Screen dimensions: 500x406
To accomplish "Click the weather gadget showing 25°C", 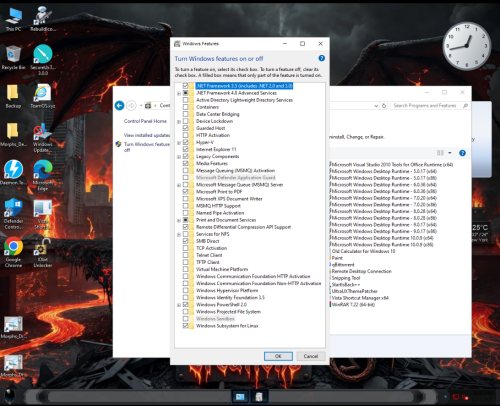I will pos(480,232).
